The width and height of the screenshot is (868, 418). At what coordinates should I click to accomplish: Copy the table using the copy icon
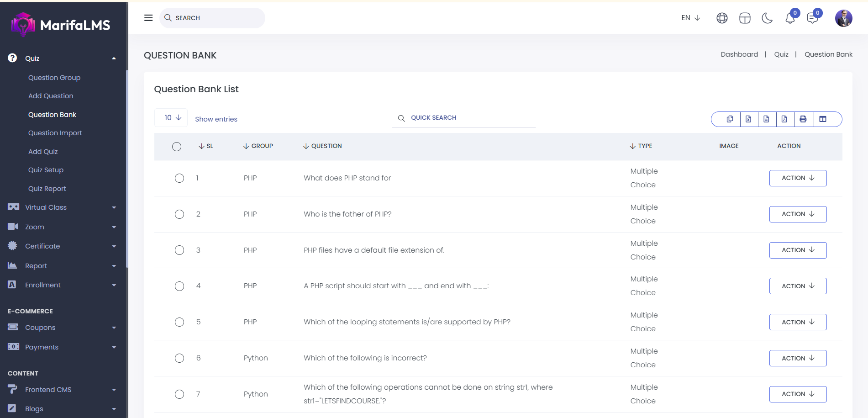coord(730,119)
